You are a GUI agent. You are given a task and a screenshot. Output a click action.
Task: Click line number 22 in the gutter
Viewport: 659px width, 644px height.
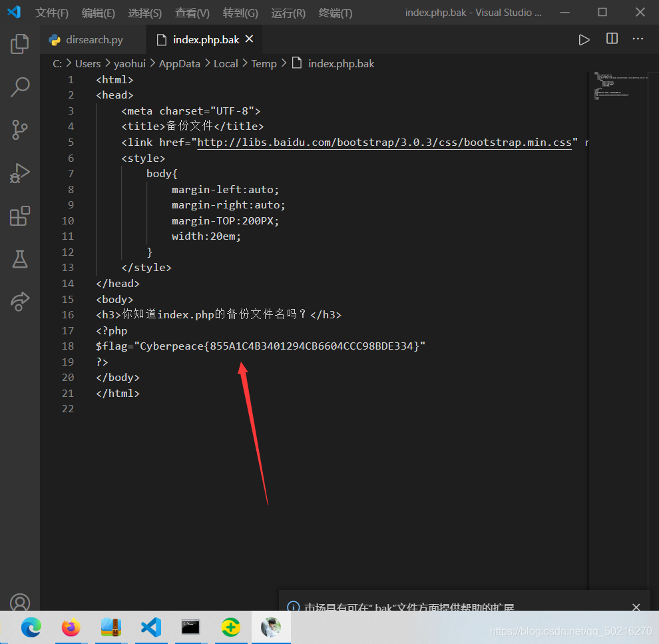[68, 409]
